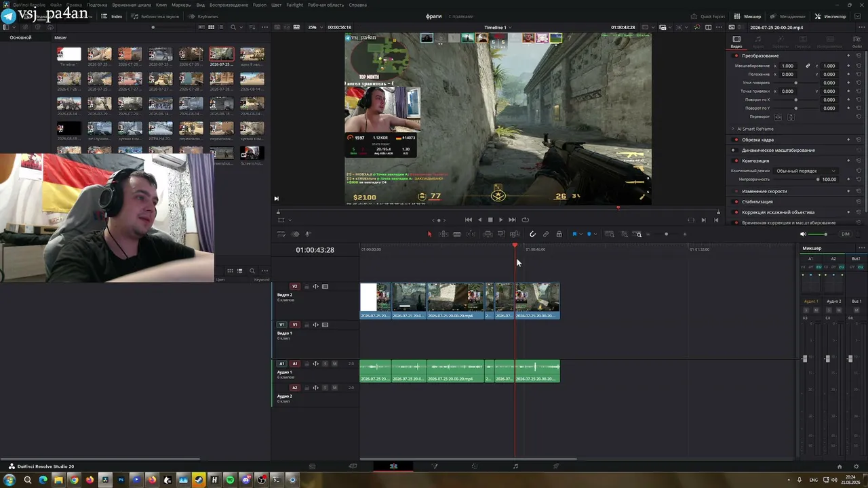Collapse the Обрезка кадра section
The width and height of the screenshot is (868, 488).
pyautogui.click(x=757, y=140)
